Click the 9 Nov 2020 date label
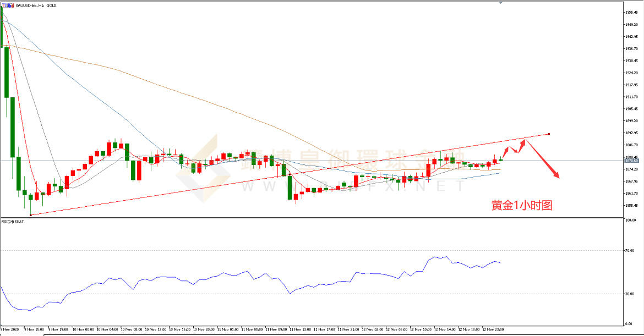 point(10,330)
